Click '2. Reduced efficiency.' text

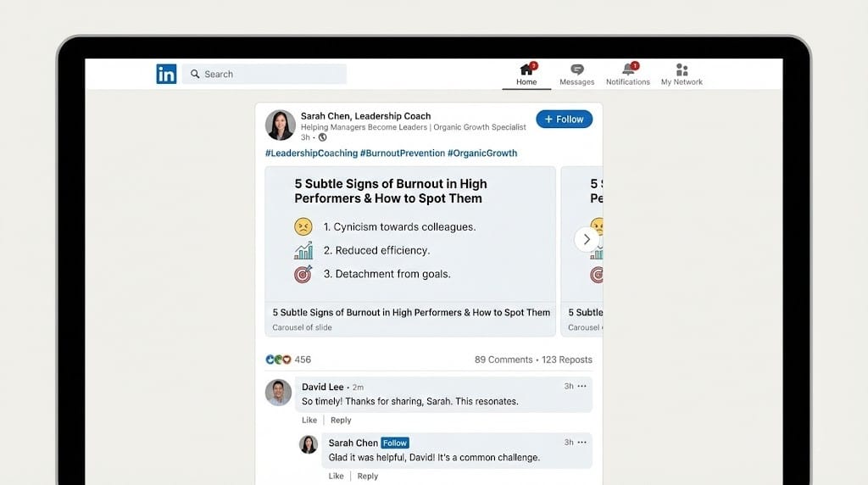[376, 250]
